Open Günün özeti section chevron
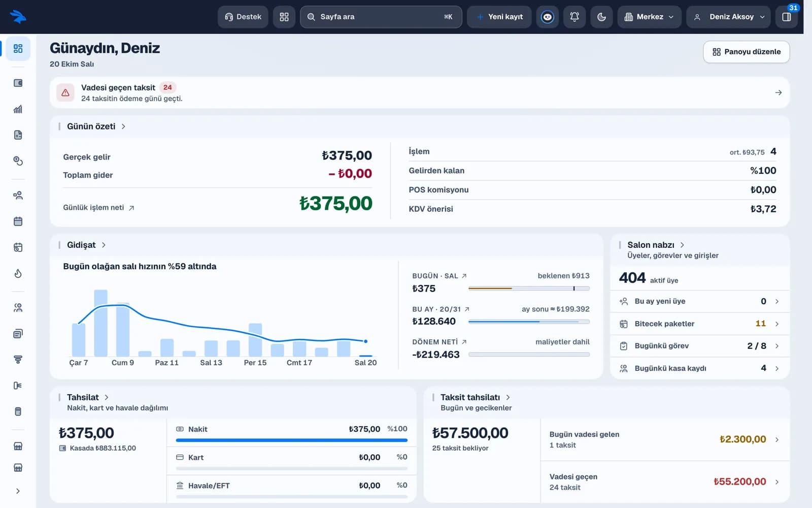 coord(123,126)
